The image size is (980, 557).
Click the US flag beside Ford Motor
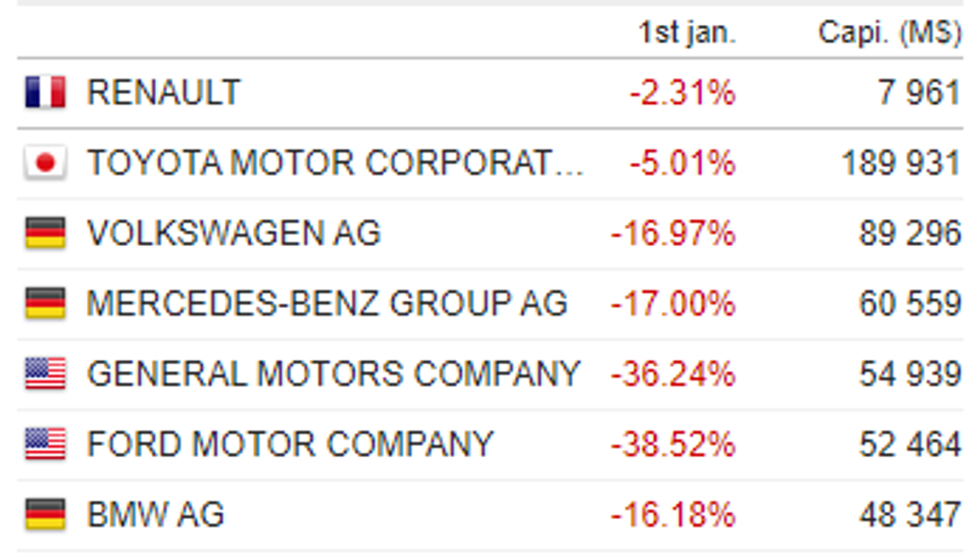[45, 445]
